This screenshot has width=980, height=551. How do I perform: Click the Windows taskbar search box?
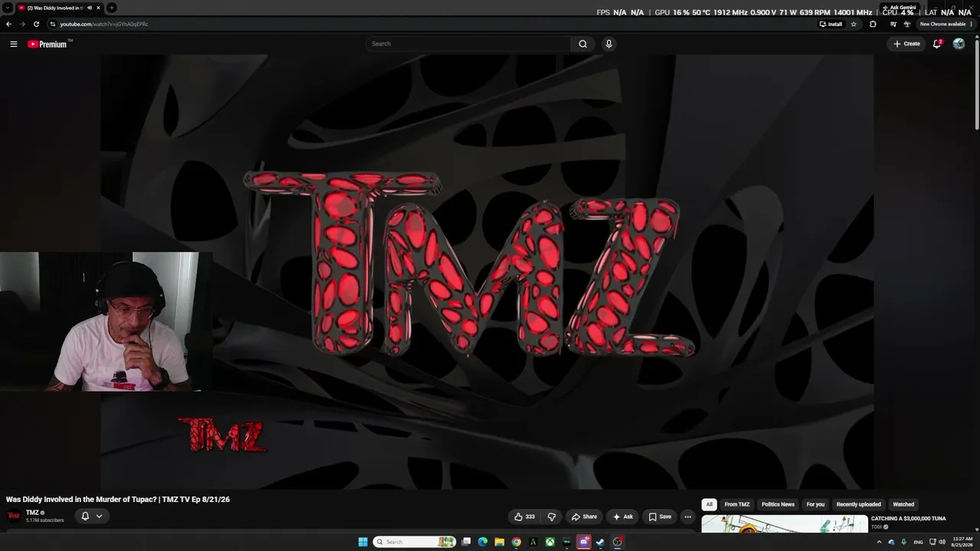[415, 542]
